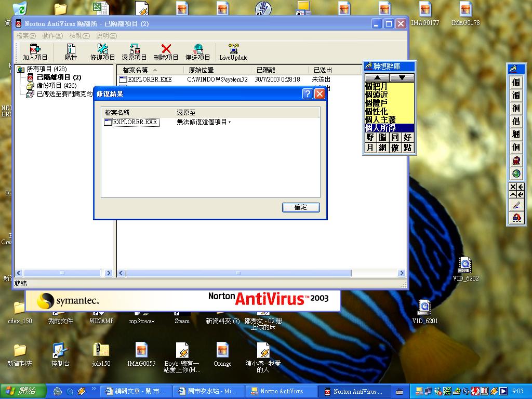
Task: Click the help question mark in 修復結果 dialog
Action: coord(308,94)
